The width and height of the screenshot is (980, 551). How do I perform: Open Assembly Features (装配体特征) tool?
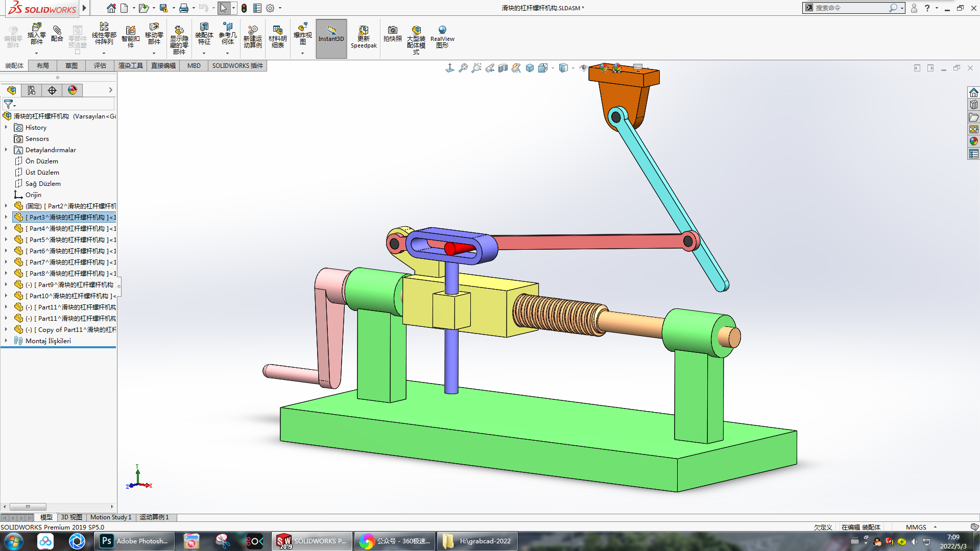click(x=204, y=34)
